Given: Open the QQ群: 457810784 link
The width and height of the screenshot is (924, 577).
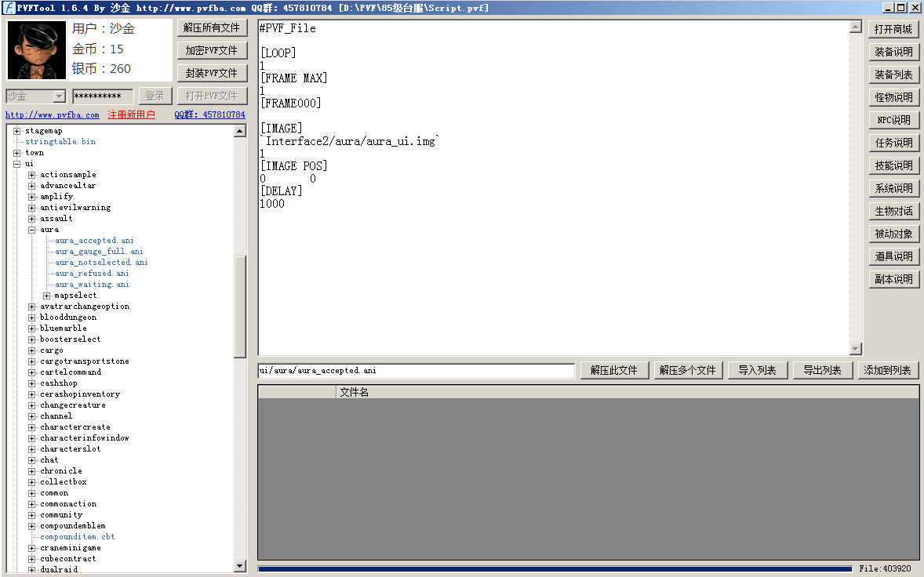Looking at the screenshot, I should (209, 114).
